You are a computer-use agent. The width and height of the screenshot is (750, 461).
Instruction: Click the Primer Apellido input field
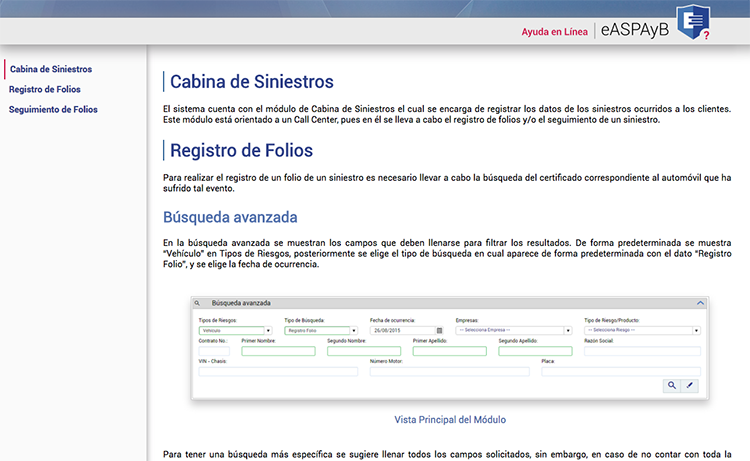pos(450,351)
